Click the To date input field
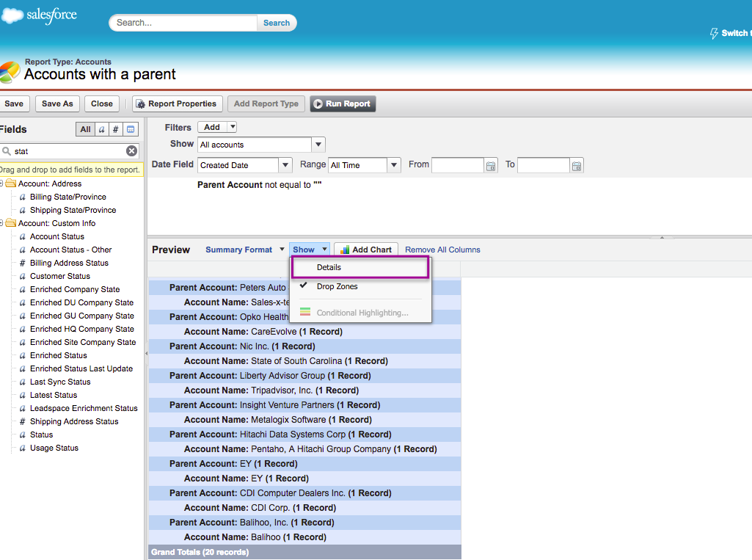 (x=544, y=165)
